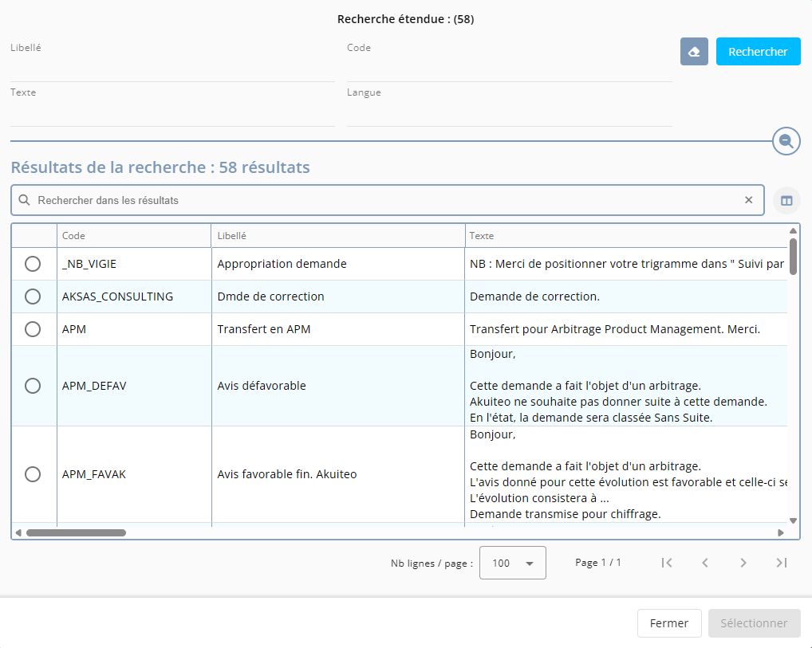Choose the APM_DEFAV row radio button

point(33,386)
